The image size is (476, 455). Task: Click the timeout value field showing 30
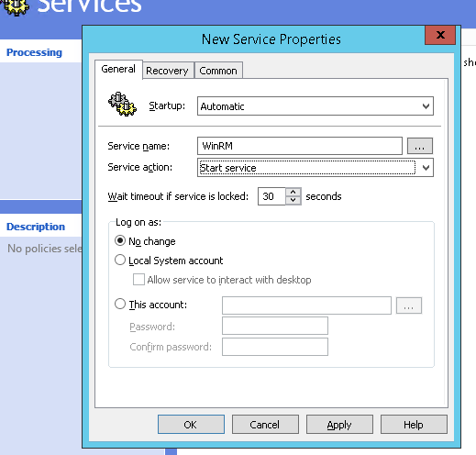coord(271,196)
